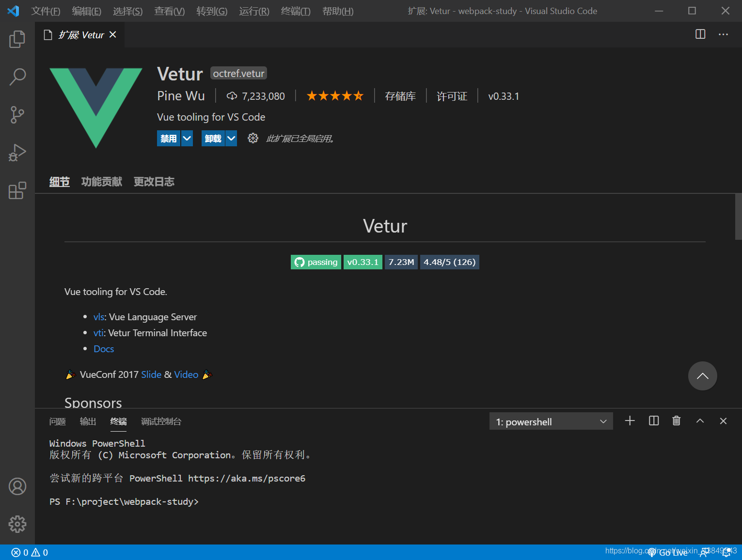Open the 编辑(E) menu
Image resolution: width=742 pixels, height=560 pixels.
point(87,11)
